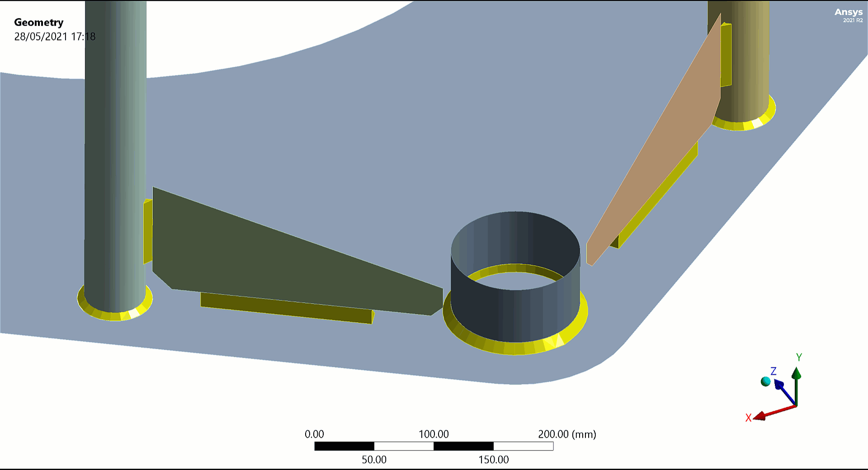The image size is (868, 470).
Task: Select the tall left grey column
Action: [x=115, y=158]
